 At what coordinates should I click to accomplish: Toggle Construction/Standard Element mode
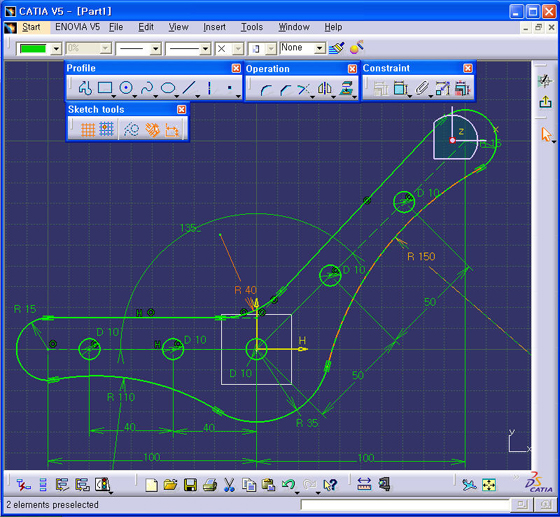click(x=131, y=130)
